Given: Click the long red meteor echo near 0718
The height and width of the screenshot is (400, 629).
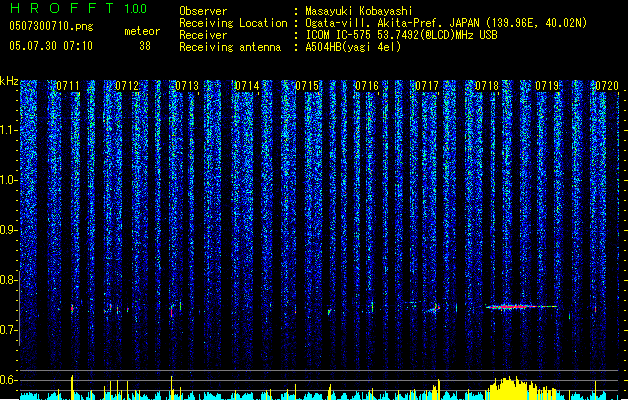Looking at the screenshot, I should [x=521, y=307].
